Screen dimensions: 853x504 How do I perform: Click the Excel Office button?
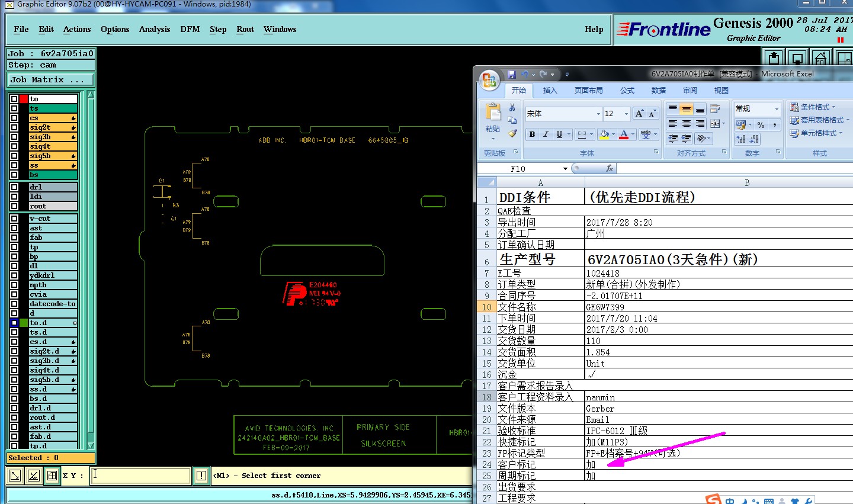(489, 81)
